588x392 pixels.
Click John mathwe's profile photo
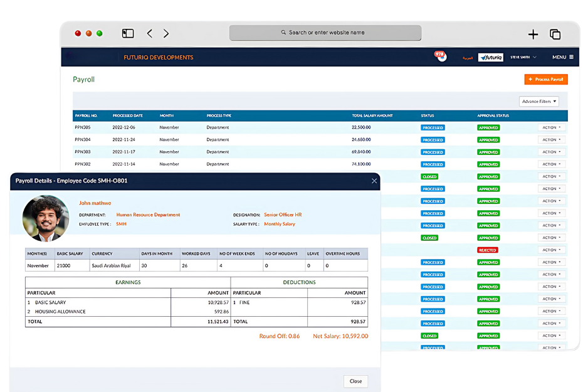46,218
